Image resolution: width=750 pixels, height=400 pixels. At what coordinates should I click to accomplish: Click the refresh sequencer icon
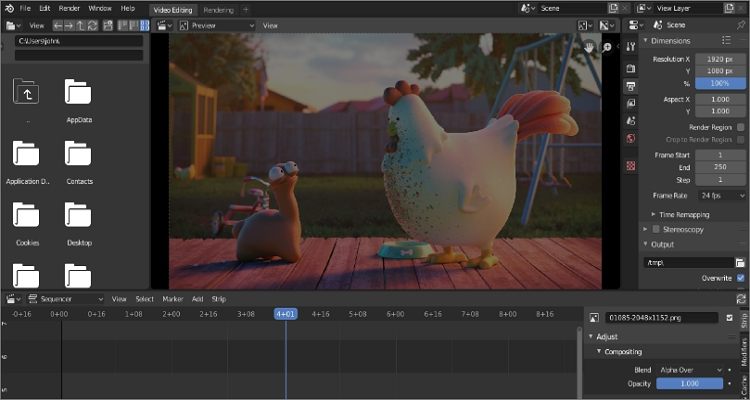741,299
